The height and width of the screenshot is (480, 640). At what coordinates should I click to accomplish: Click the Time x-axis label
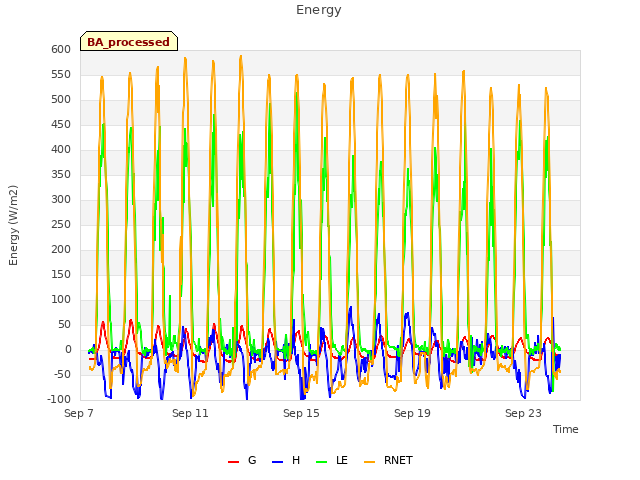coord(565,429)
